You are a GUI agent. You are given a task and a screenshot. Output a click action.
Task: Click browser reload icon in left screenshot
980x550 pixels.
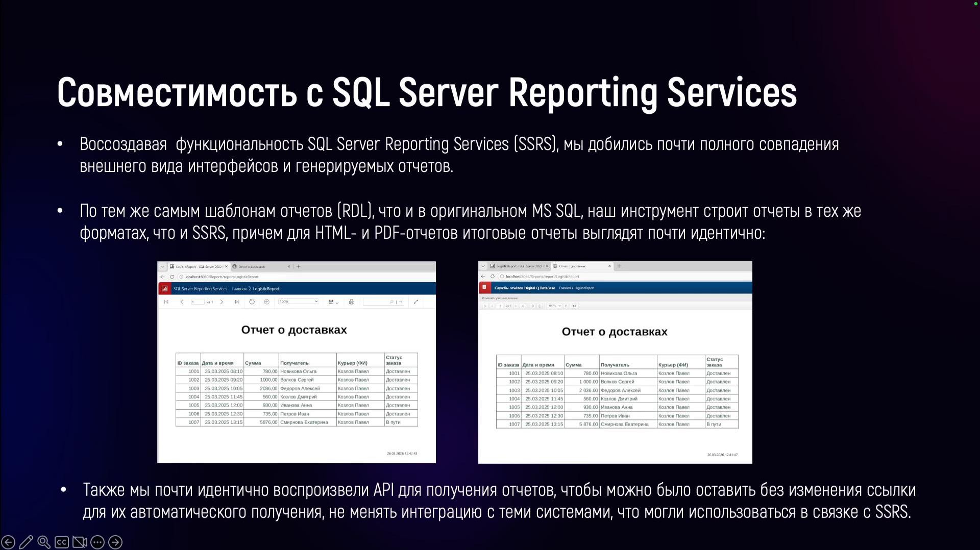(172, 277)
